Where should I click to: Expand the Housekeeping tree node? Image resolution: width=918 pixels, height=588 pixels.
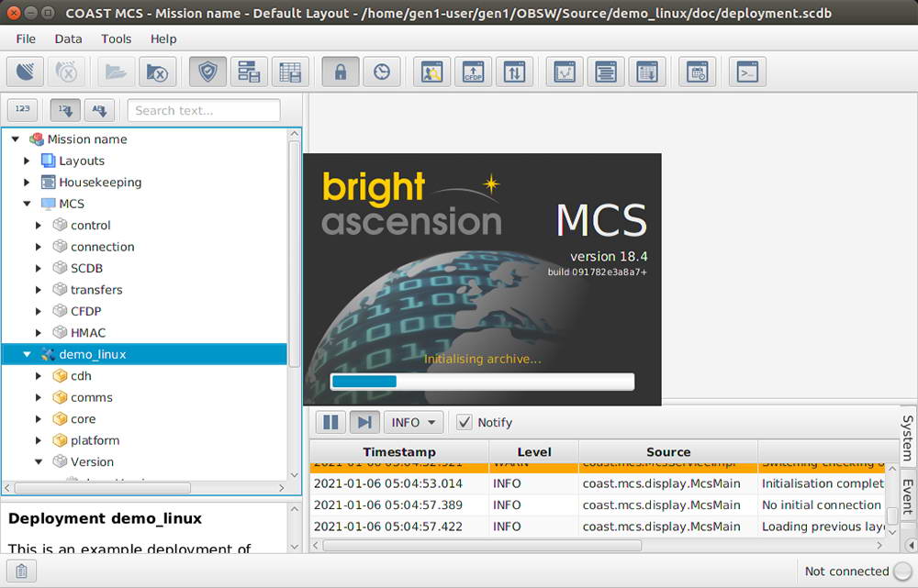[27, 182]
